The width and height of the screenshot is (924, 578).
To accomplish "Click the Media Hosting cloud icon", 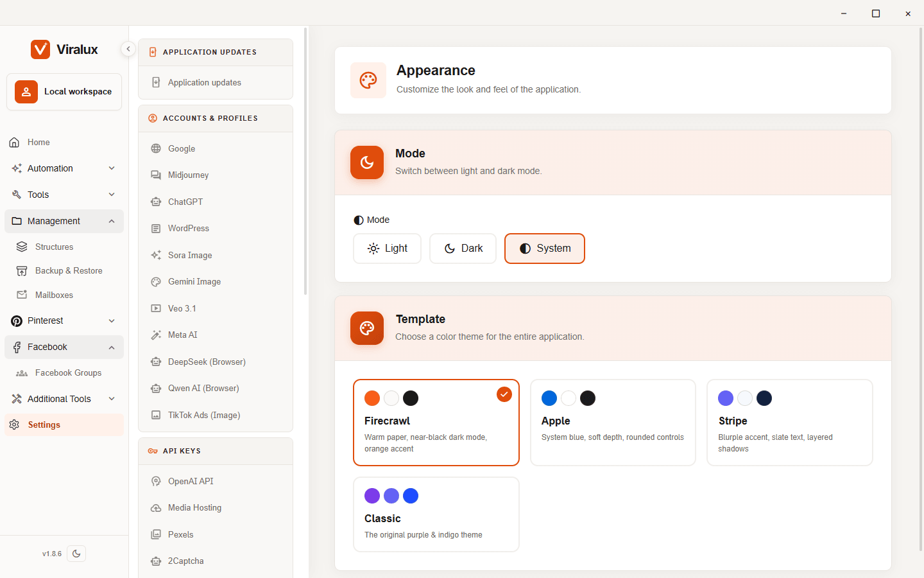I will (x=156, y=508).
